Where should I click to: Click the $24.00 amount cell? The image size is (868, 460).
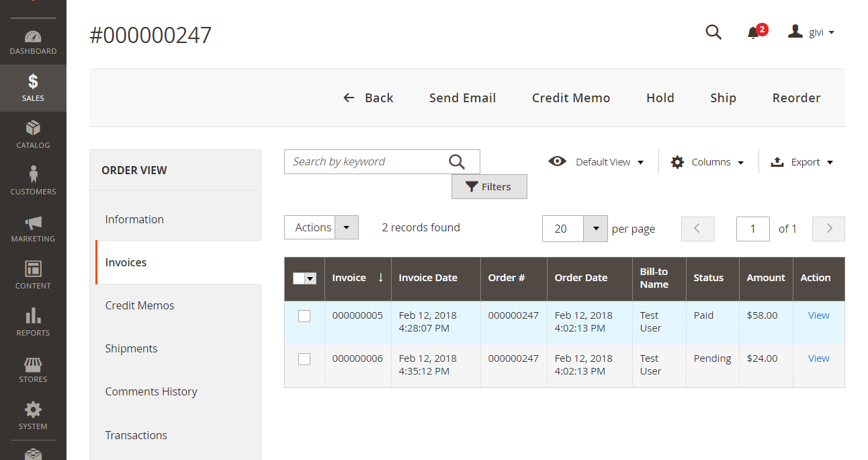tap(766, 365)
